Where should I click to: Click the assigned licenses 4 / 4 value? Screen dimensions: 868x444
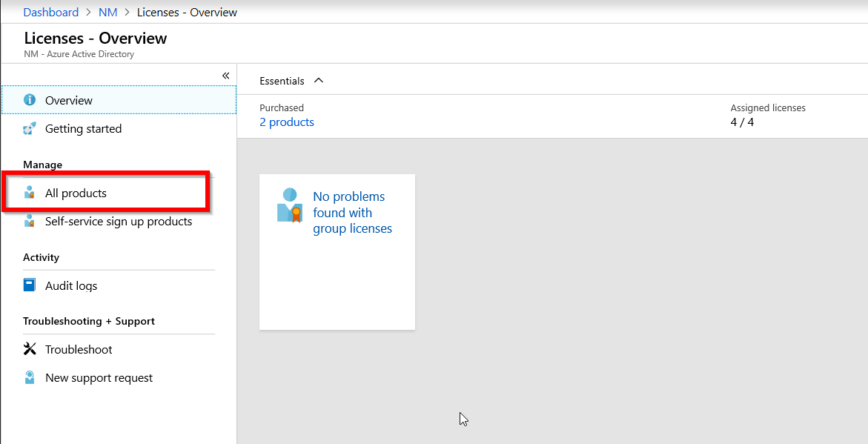742,122
